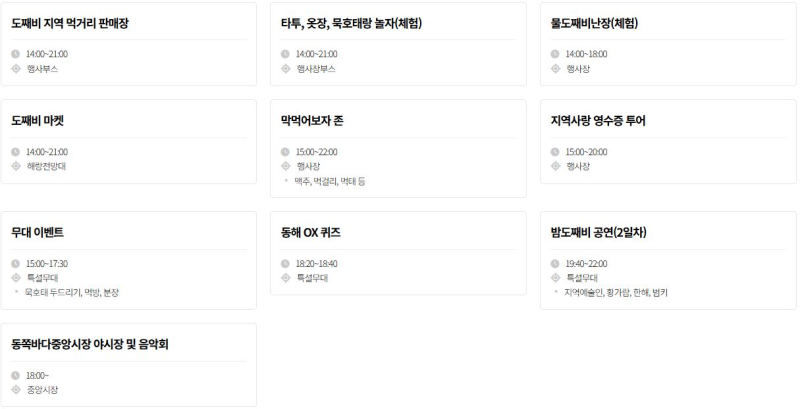Click clock icon in 지역사랑 영수증 투어 card
This screenshot has width=800, height=409.
click(555, 152)
